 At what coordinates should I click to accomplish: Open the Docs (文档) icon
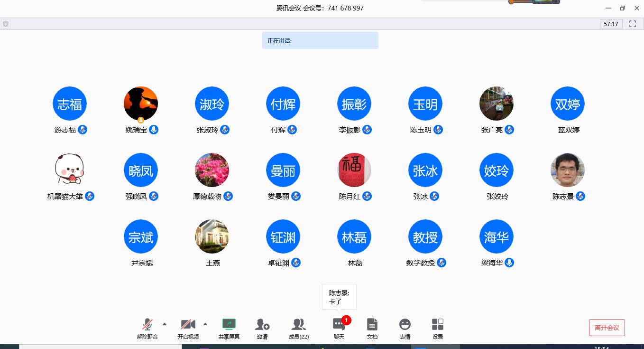[x=372, y=325]
